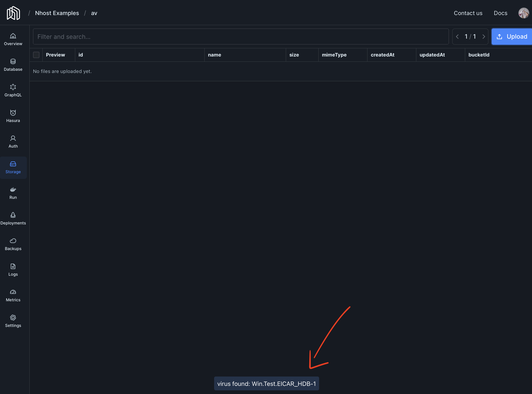
Task: Click the Nhost logo
Action: pos(13,13)
